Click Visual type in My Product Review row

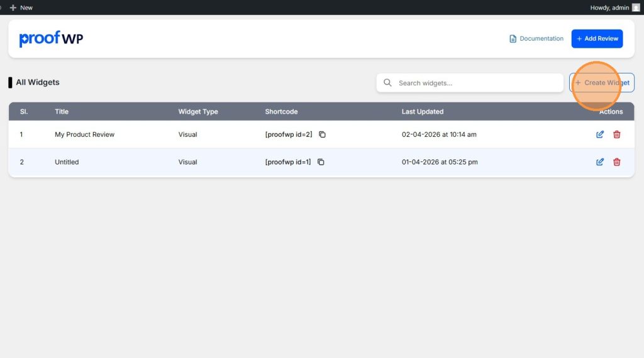pos(187,134)
